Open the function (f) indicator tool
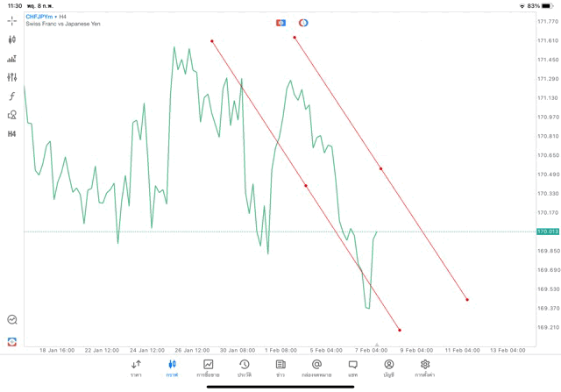Image resolution: width=561 pixels, height=392 pixels. coord(12,96)
